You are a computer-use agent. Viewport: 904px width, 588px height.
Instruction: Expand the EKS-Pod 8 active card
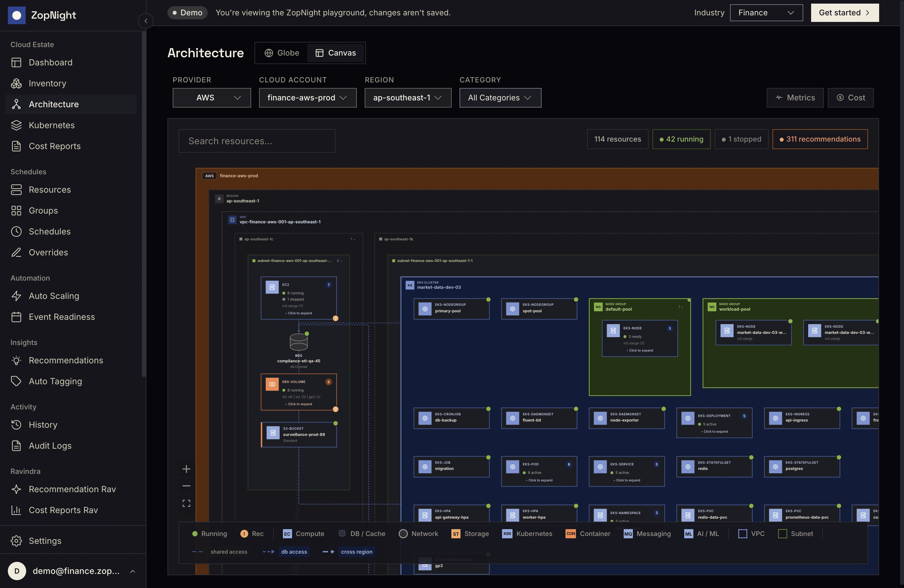click(539, 471)
